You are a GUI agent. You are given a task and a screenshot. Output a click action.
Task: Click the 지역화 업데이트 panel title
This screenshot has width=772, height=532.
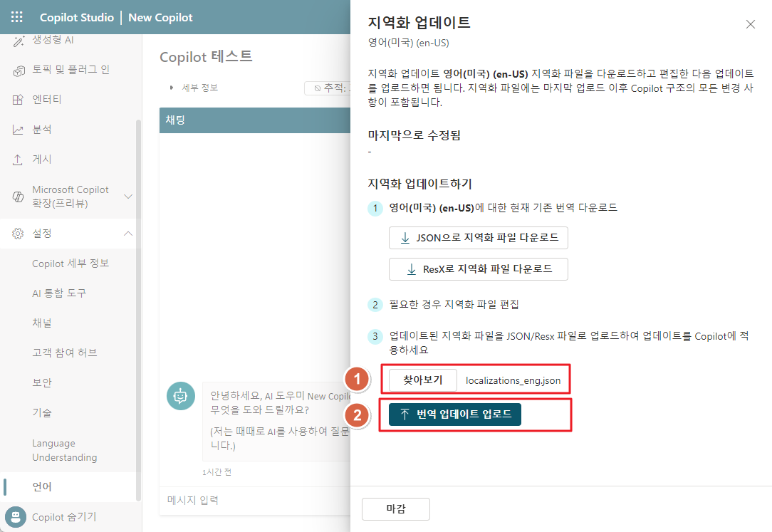pos(419,23)
